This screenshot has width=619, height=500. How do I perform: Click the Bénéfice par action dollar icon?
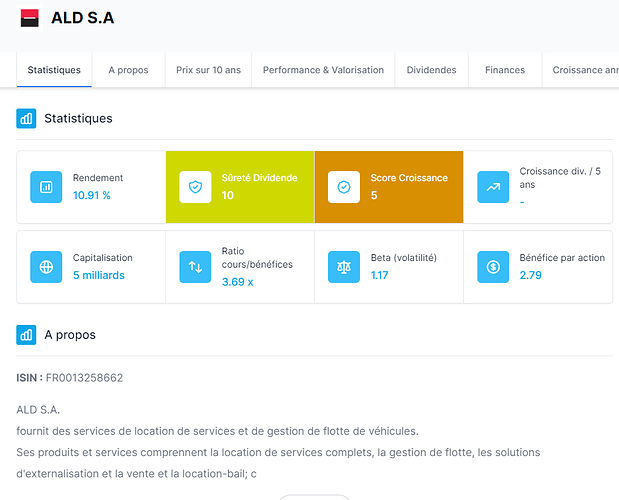coord(493,267)
